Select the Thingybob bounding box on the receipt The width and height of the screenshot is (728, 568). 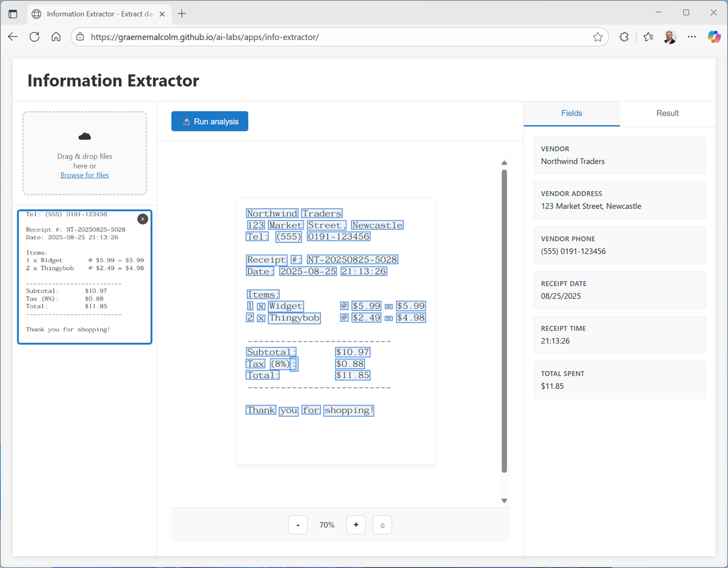[294, 317]
